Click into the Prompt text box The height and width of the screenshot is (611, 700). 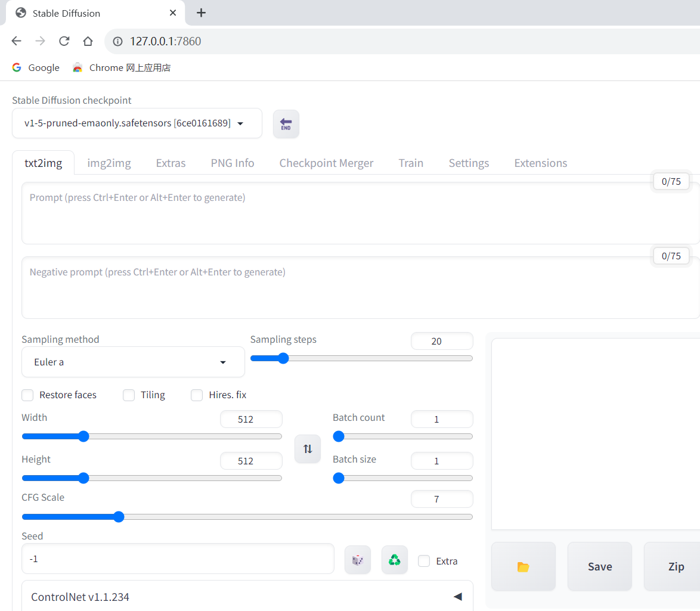pos(361,213)
